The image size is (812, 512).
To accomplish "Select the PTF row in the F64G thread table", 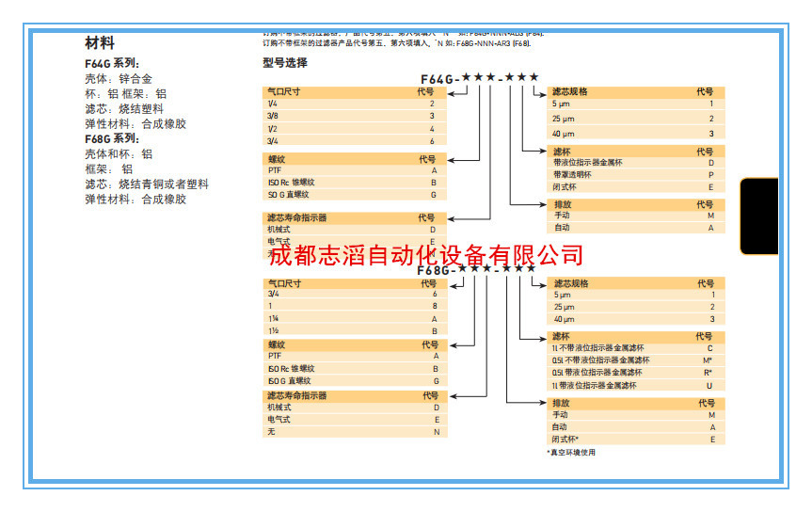I will (x=354, y=170).
